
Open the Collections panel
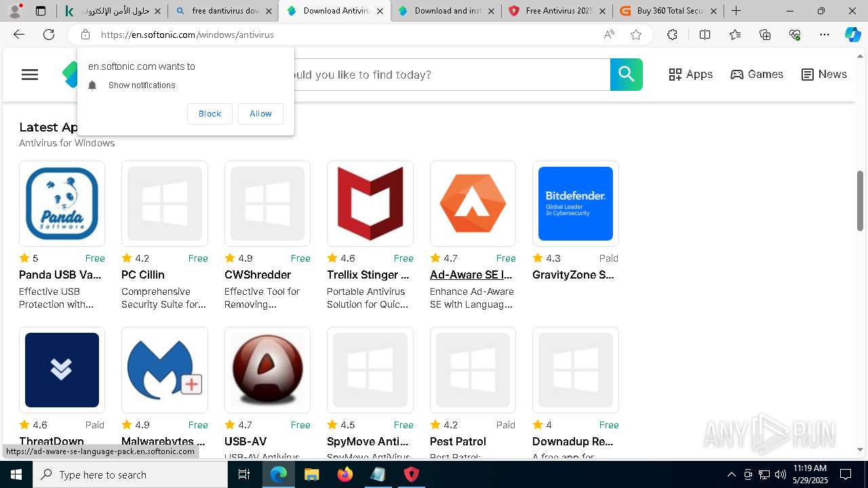[765, 35]
